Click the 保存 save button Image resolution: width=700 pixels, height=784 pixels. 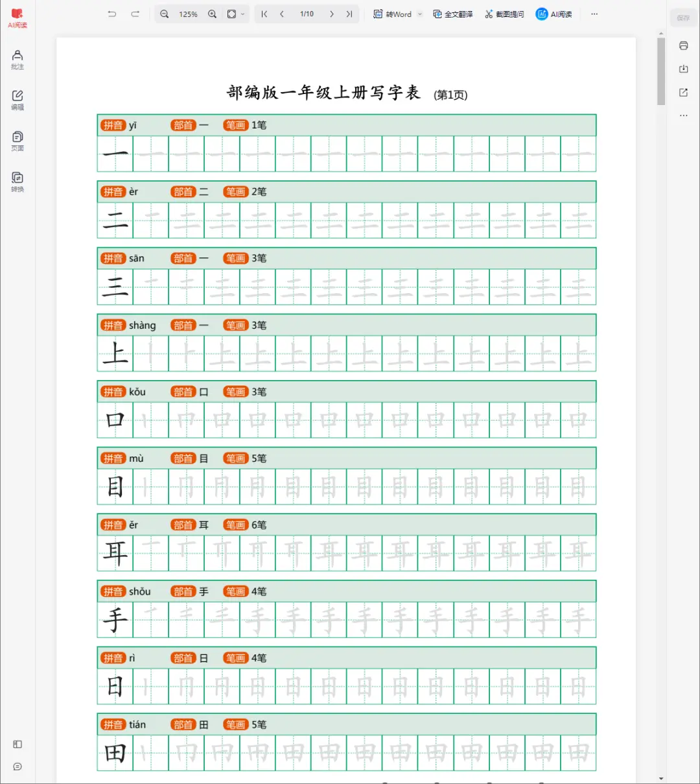[x=684, y=18]
